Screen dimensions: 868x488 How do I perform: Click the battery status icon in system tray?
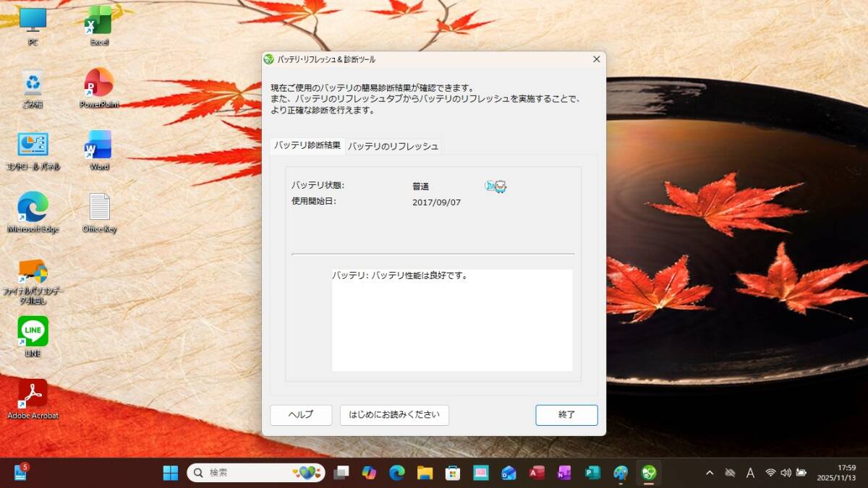800,474
